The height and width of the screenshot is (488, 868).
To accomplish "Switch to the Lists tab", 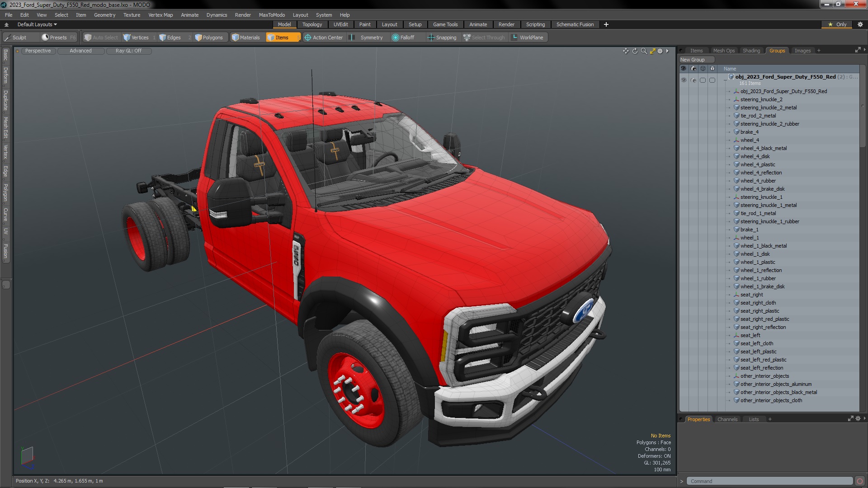I will tap(754, 419).
